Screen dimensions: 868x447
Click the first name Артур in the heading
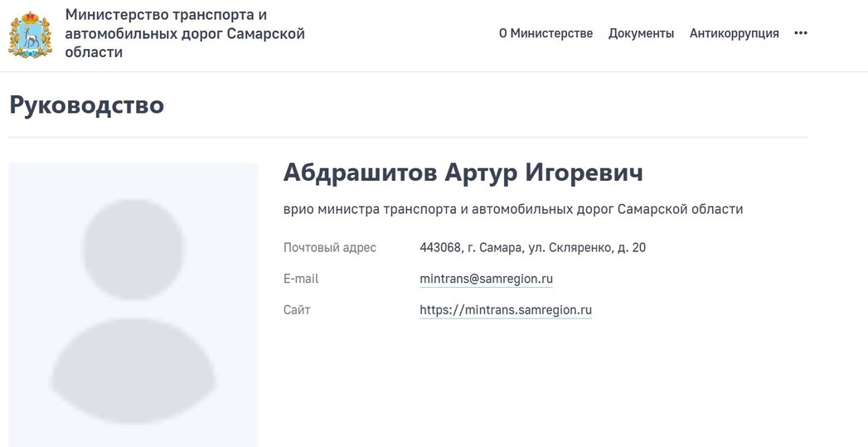coord(479,172)
